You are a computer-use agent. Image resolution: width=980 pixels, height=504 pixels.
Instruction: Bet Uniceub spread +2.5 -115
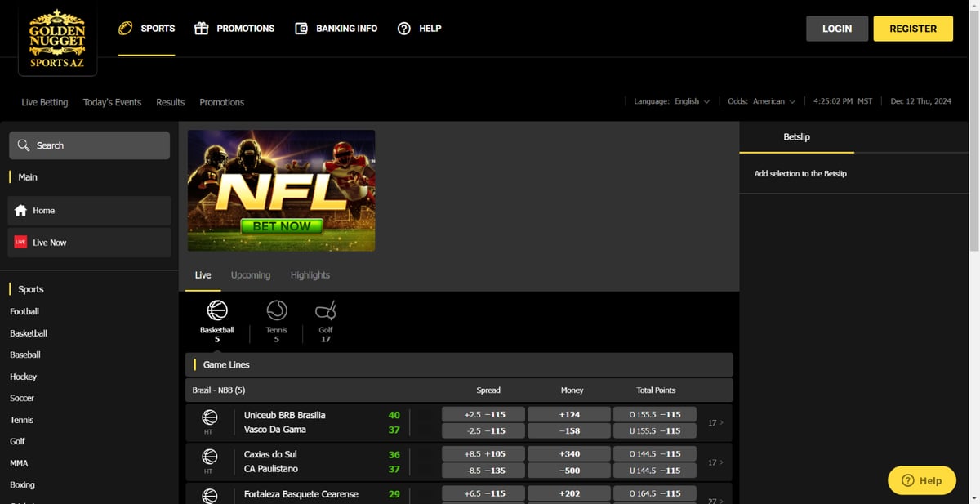click(483, 414)
